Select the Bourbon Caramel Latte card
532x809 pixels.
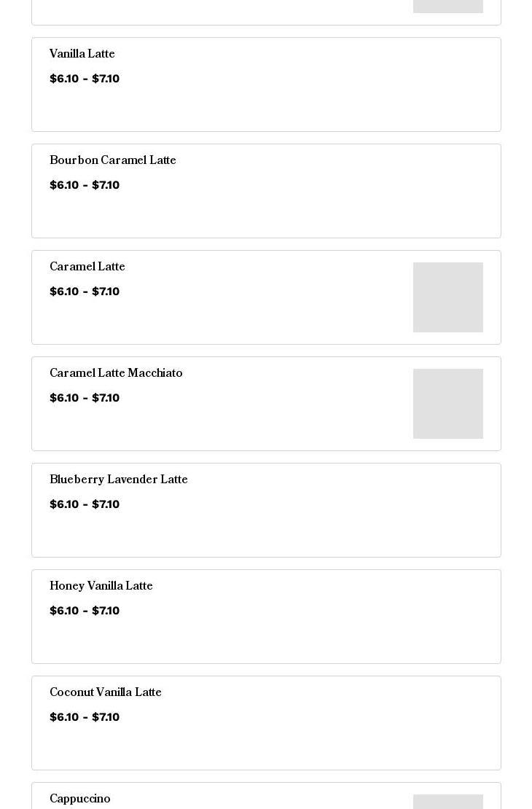(x=266, y=191)
